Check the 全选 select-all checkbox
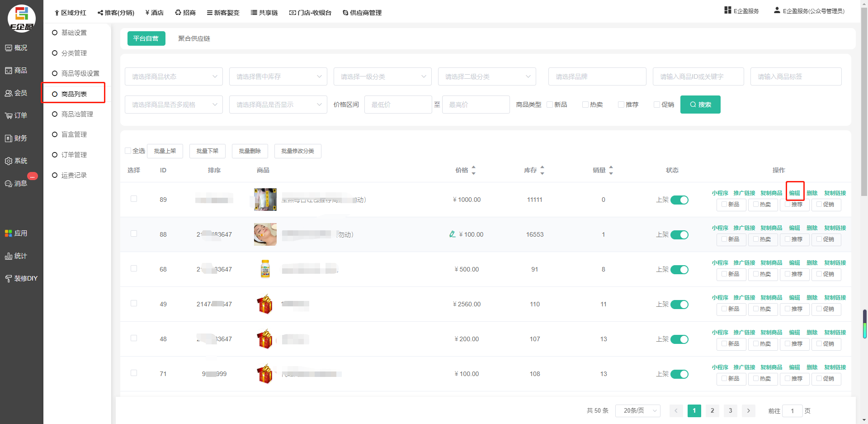This screenshot has width=868, height=424. (x=128, y=151)
